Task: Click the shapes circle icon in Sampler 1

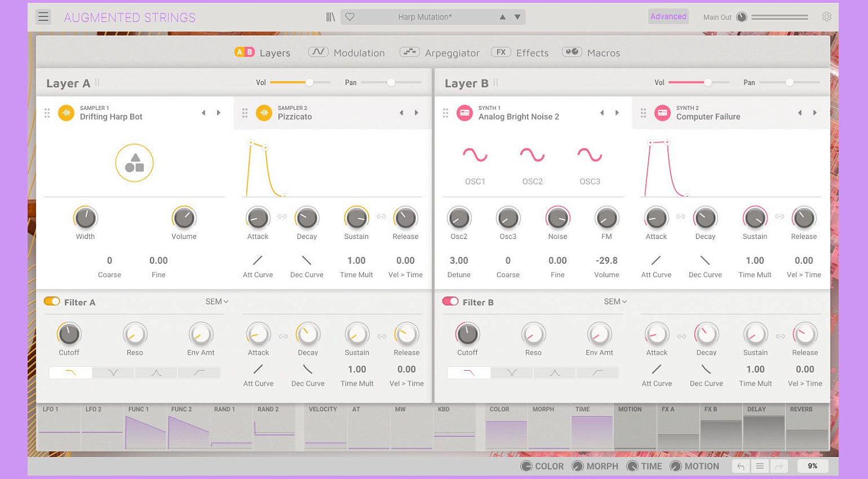Action: [134, 163]
